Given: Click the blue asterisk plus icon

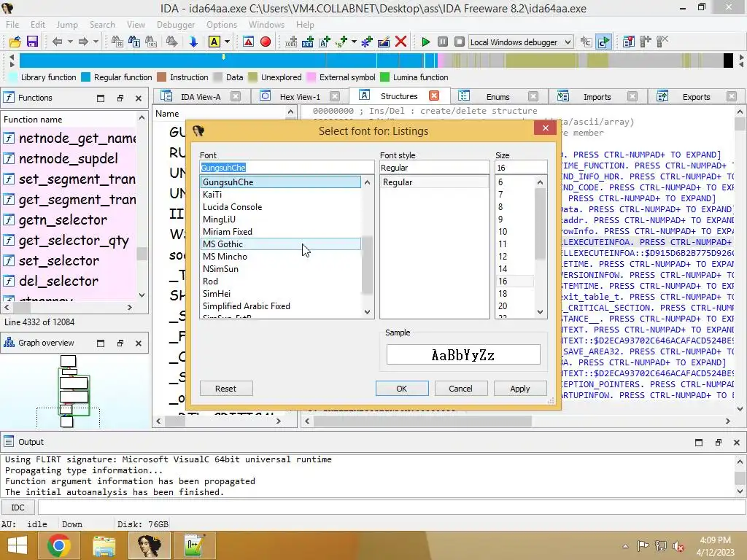Looking at the screenshot, I should pyautogui.click(x=367, y=42).
